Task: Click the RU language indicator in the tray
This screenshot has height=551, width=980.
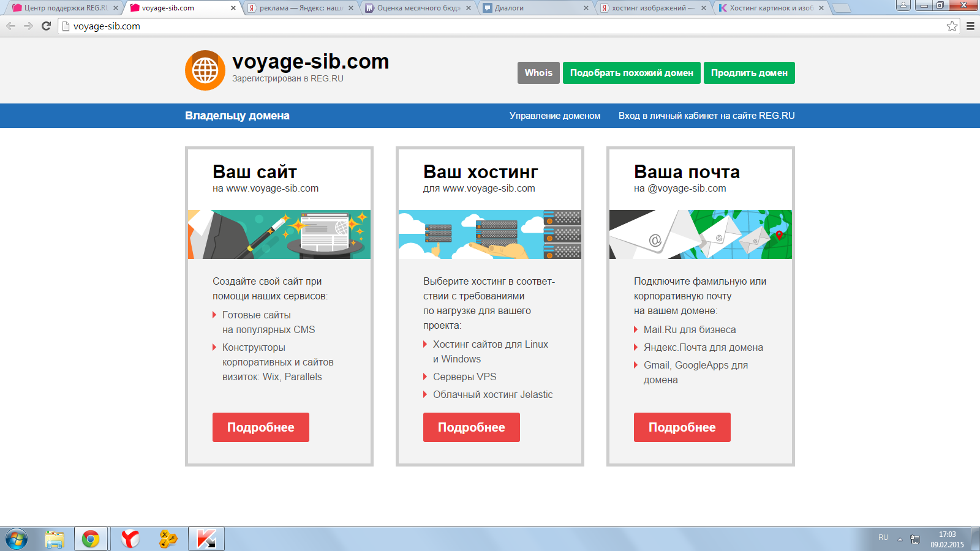Action: point(883,538)
